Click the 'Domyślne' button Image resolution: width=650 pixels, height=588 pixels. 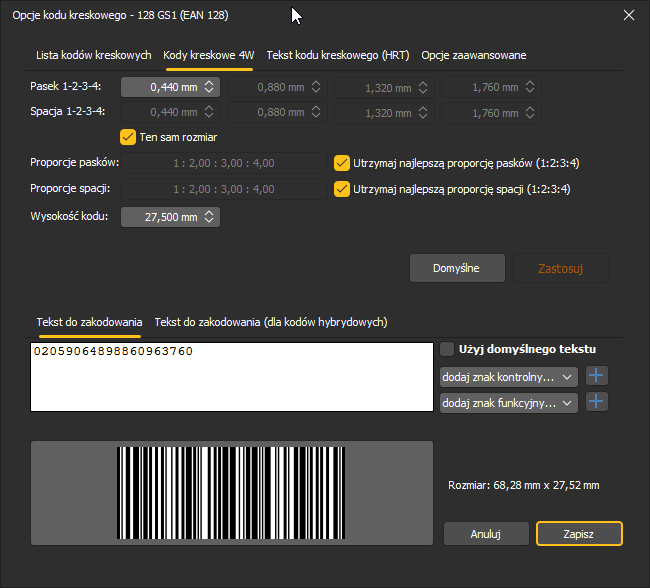457,268
